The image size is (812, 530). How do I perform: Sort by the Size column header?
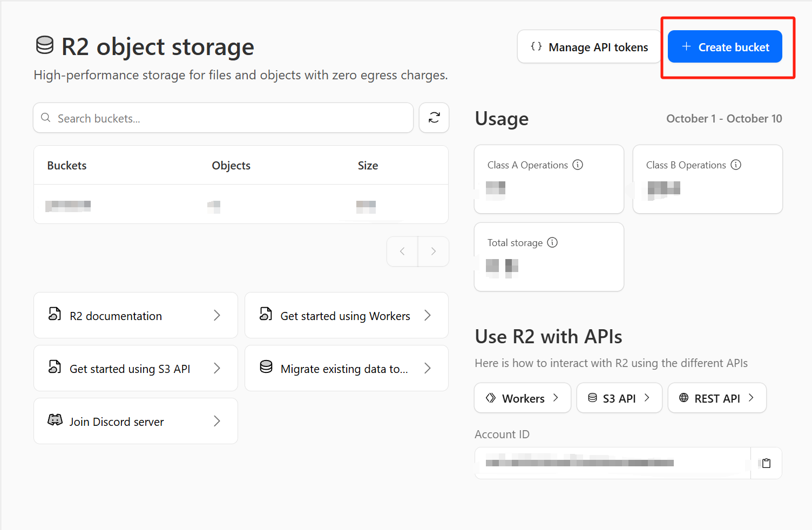tap(368, 166)
